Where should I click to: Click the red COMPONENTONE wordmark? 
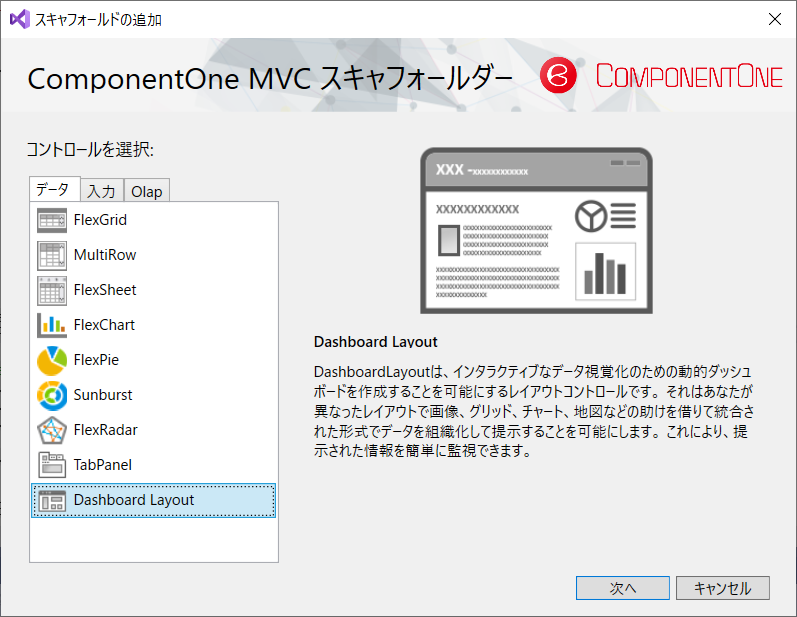[689, 76]
